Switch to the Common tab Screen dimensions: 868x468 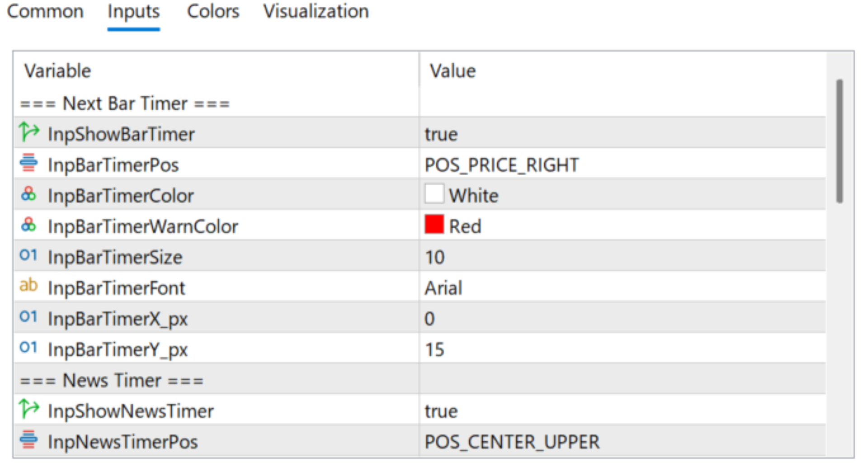(45, 11)
